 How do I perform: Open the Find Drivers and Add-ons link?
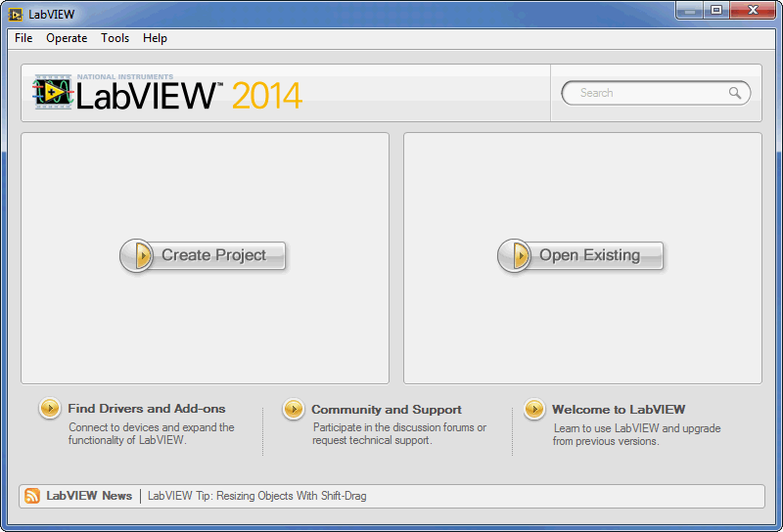tap(146, 409)
